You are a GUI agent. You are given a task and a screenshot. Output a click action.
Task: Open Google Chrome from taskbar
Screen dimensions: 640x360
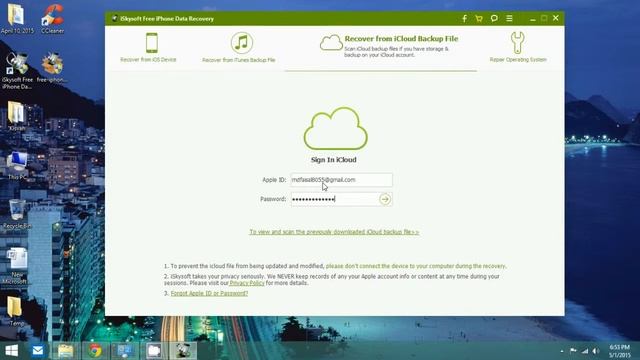(x=95, y=351)
